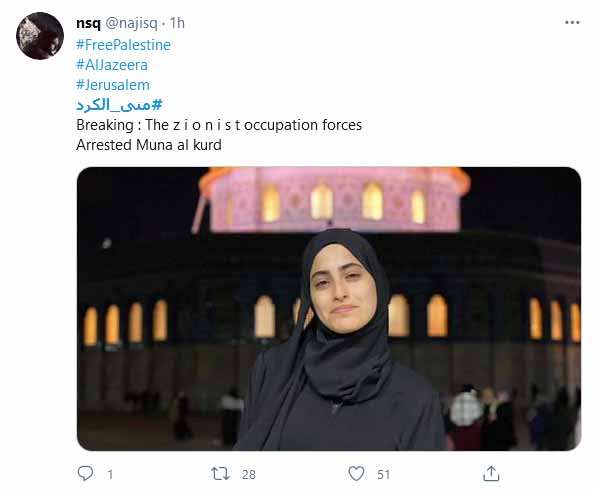Image resolution: width=595 pixels, height=492 pixels.
Task: Open the #AlJazeera hashtag
Action: [112, 65]
